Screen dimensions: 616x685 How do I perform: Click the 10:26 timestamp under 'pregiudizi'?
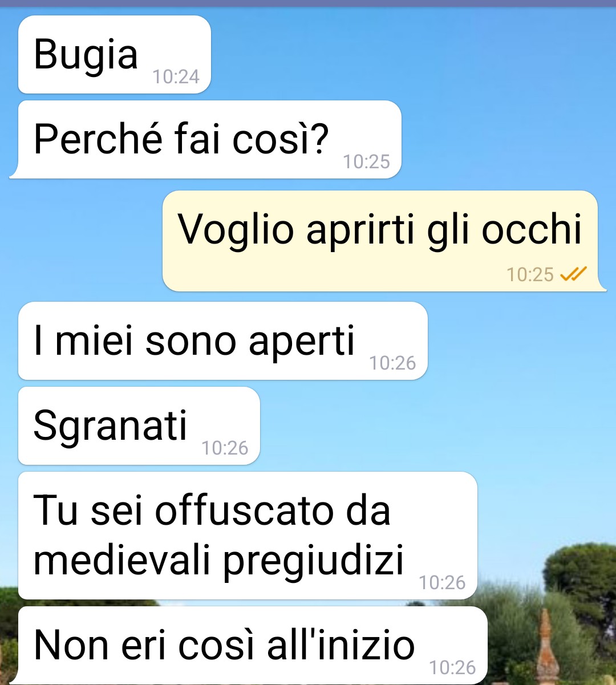[x=442, y=582]
